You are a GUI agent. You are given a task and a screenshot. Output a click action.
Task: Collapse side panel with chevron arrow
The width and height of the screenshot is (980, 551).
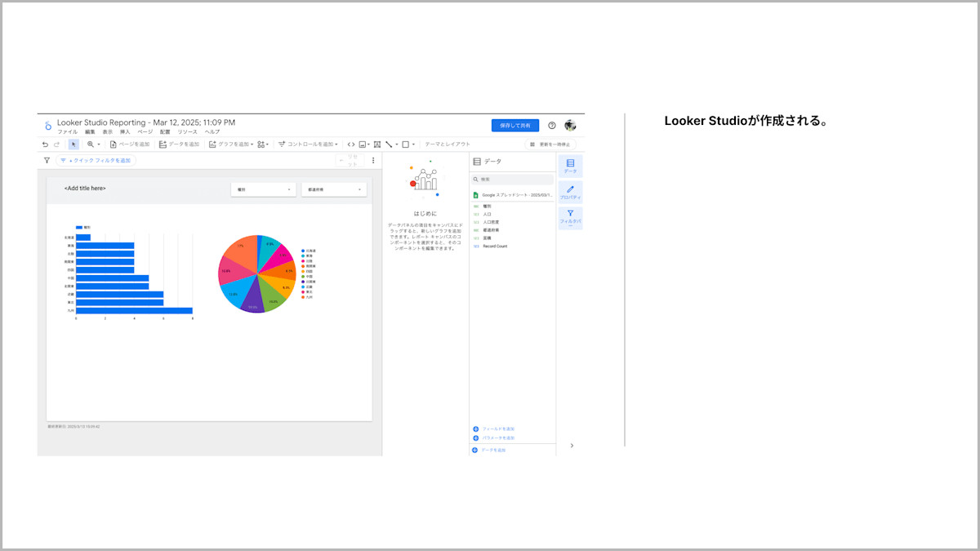pos(572,446)
